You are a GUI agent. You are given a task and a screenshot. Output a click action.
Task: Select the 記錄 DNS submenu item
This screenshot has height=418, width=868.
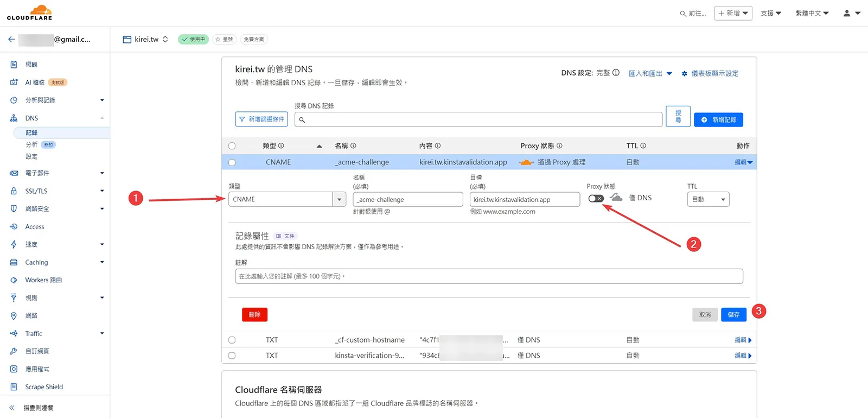pyautogui.click(x=31, y=132)
